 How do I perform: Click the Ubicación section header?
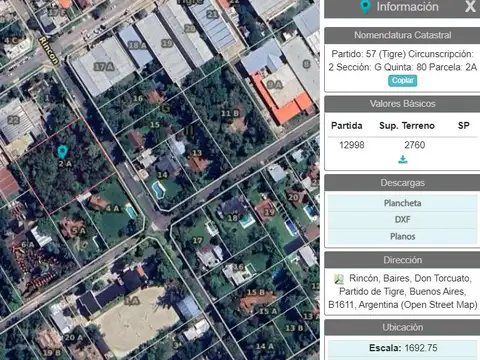coord(402,327)
